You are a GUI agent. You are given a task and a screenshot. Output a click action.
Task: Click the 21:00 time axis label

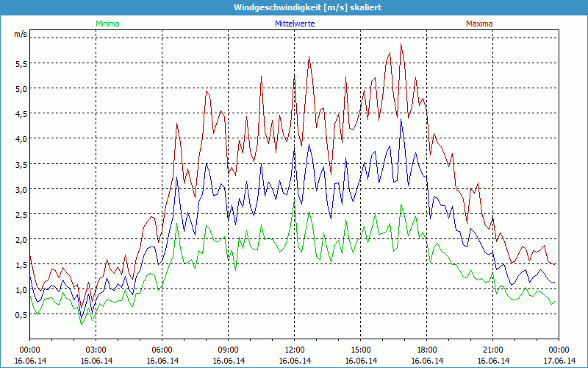click(492, 350)
